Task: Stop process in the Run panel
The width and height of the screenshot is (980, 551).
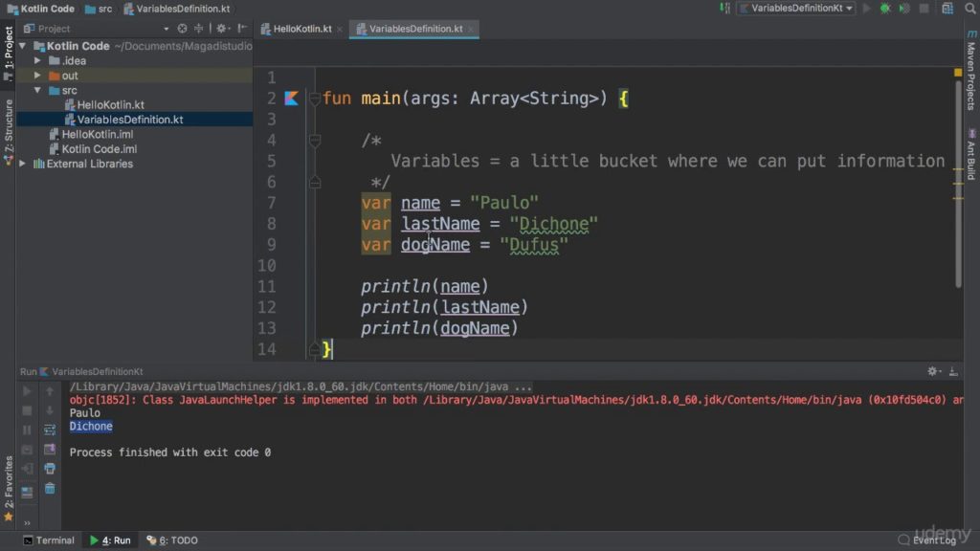Action: tap(27, 410)
